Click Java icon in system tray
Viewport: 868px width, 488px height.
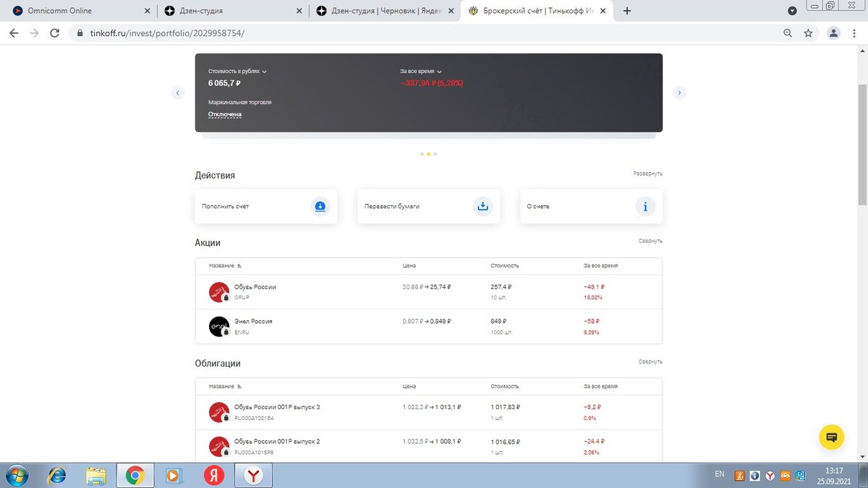(739, 475)
